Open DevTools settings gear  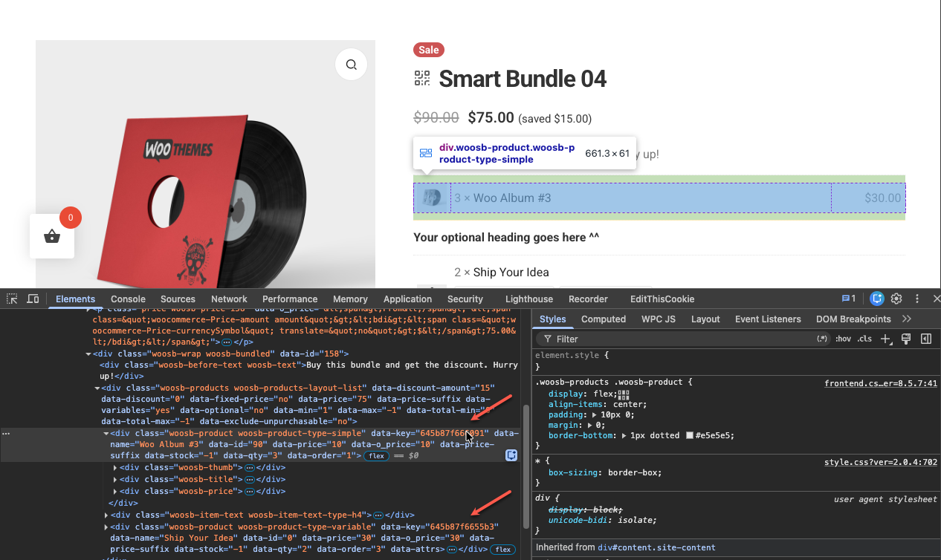pos(896,299)
